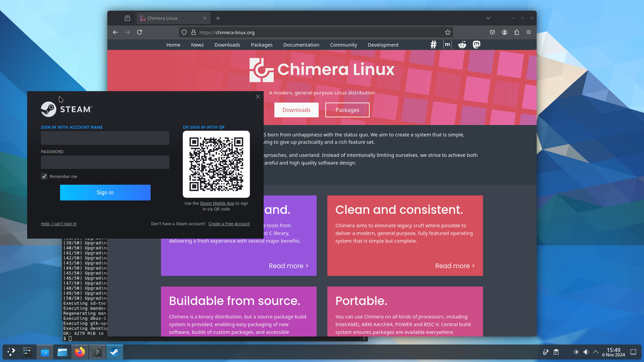Screen dimensions: 644x362
Task: Click the Steam logo in login dialog
Action: click(66, 109)
